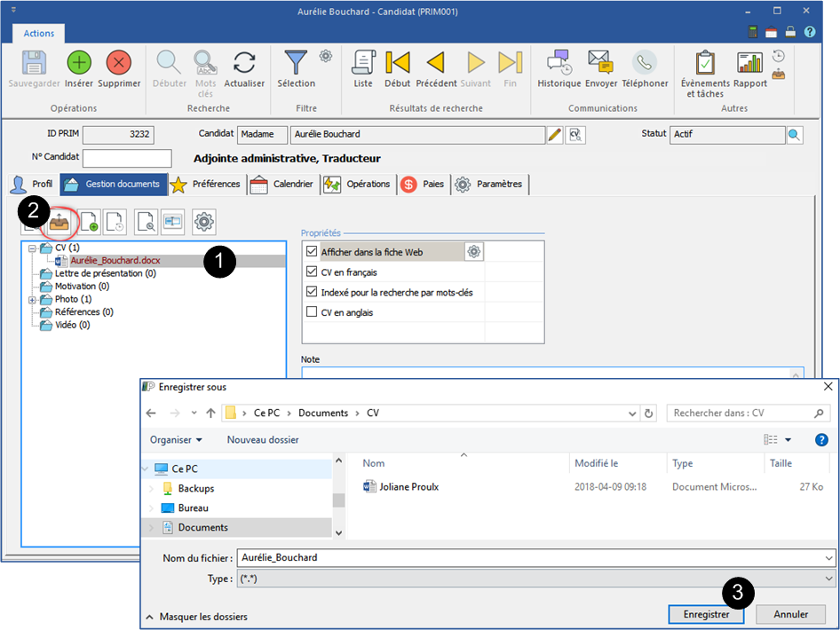Preview document with the page magnifier icon
Screen dimensions: 840x630
coord(146,222)
